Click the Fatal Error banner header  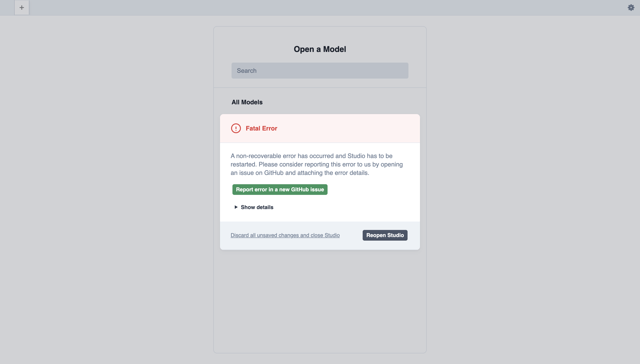[261, 128]
